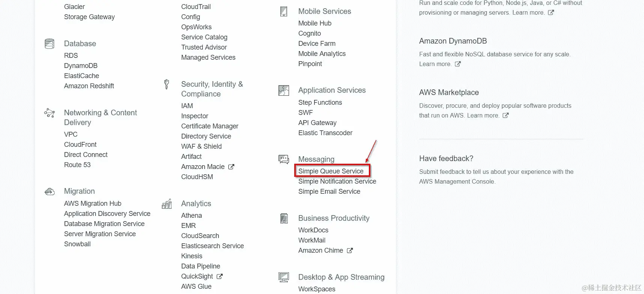This screenshot has height=294, width=644.
Task: Open WorkDocs
Action: (313, 230)
